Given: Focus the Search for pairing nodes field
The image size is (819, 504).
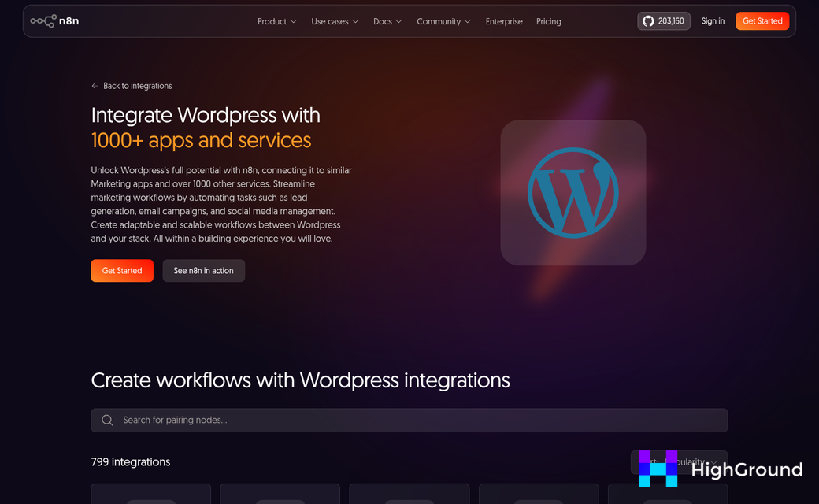Looking at the screenshot, I should [409, 420].
